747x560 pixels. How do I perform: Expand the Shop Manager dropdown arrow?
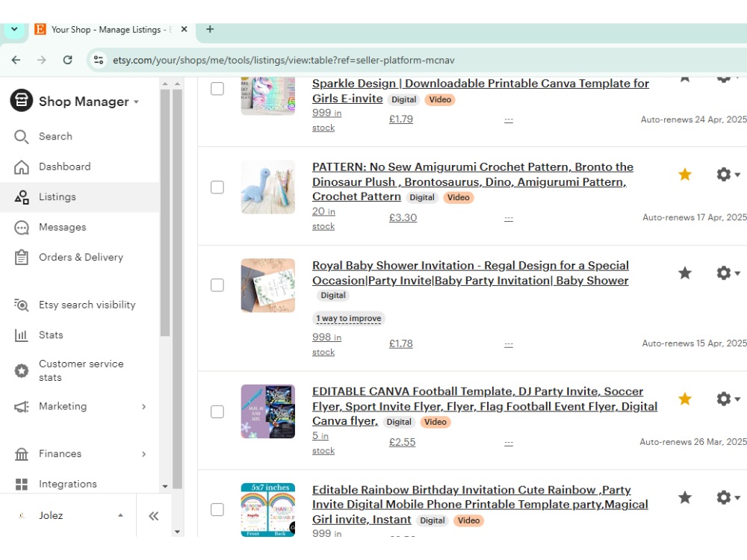pyautogui.click(x=136, y=102)
